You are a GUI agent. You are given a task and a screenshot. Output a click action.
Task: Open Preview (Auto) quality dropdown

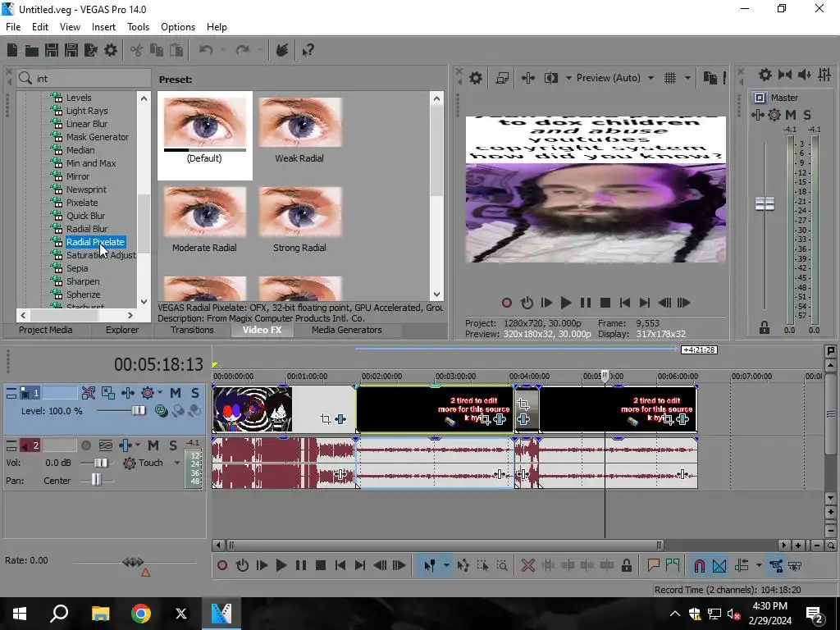651,78
